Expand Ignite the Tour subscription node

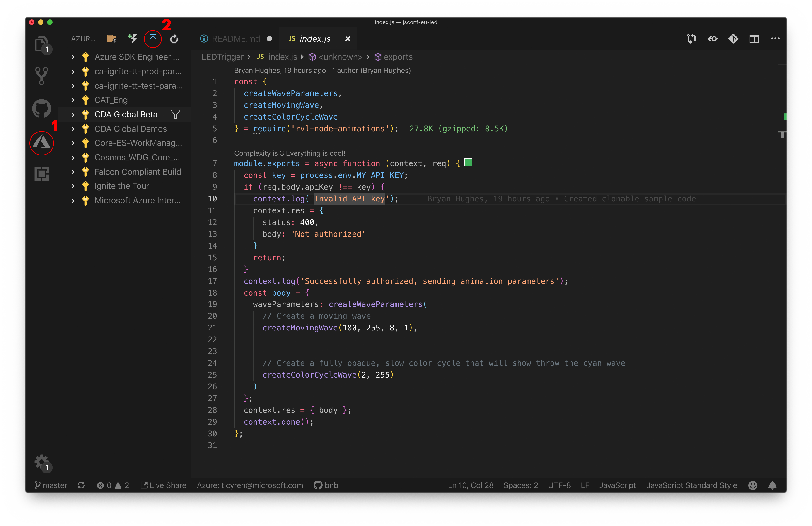(73, 186)
